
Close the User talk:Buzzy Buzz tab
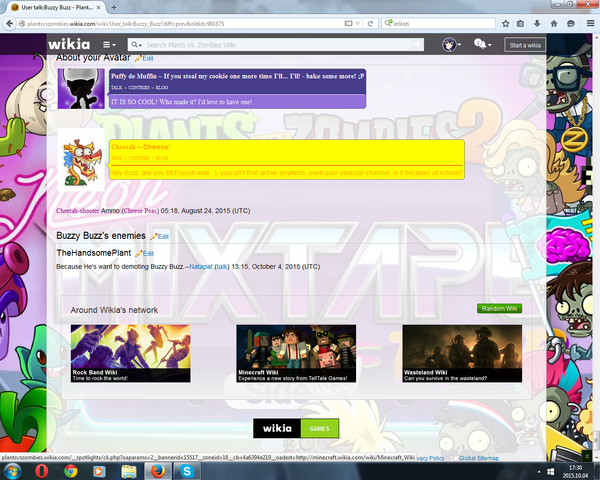pos(98,7)
